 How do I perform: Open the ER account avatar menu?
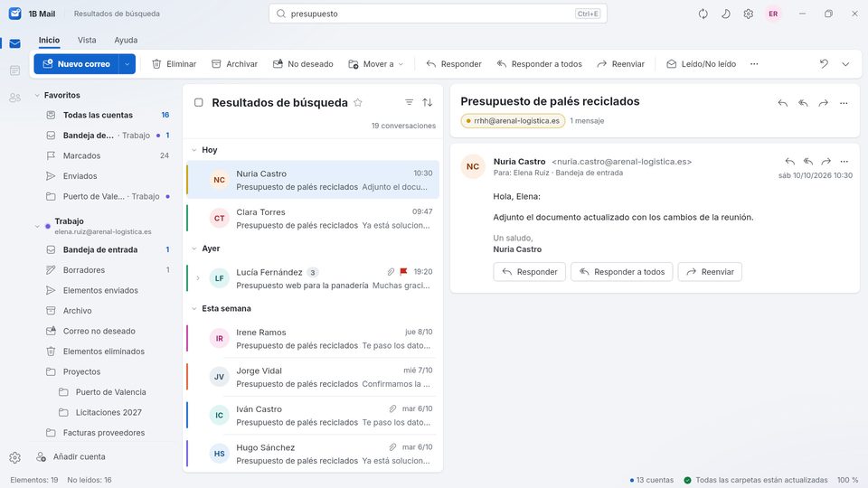tap(773, 14)
